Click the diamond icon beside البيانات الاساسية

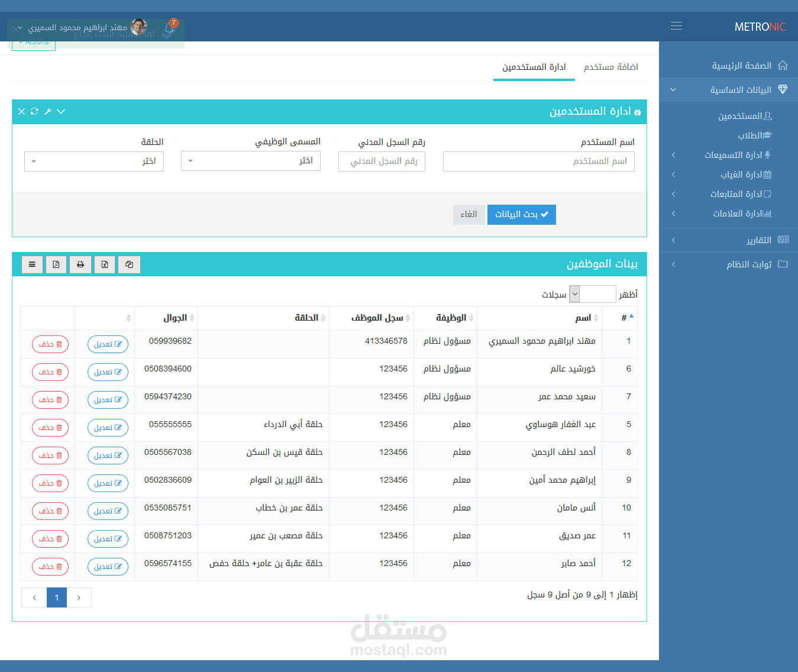point(783,89)
